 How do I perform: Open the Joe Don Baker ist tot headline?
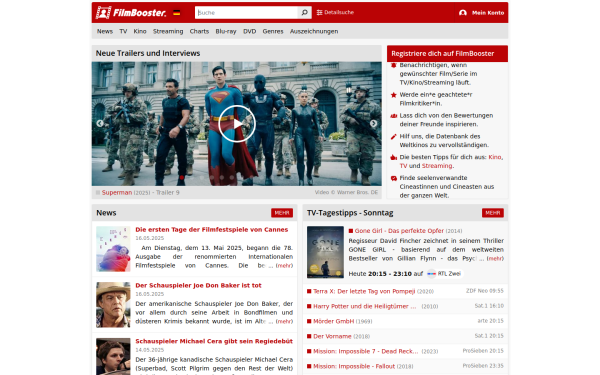pos(198,285)
